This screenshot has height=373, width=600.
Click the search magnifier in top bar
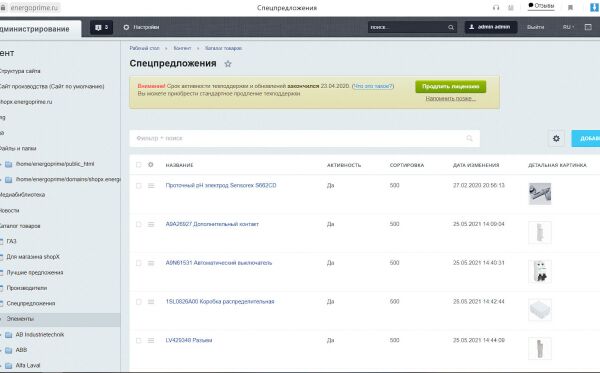tap(451, 27)
